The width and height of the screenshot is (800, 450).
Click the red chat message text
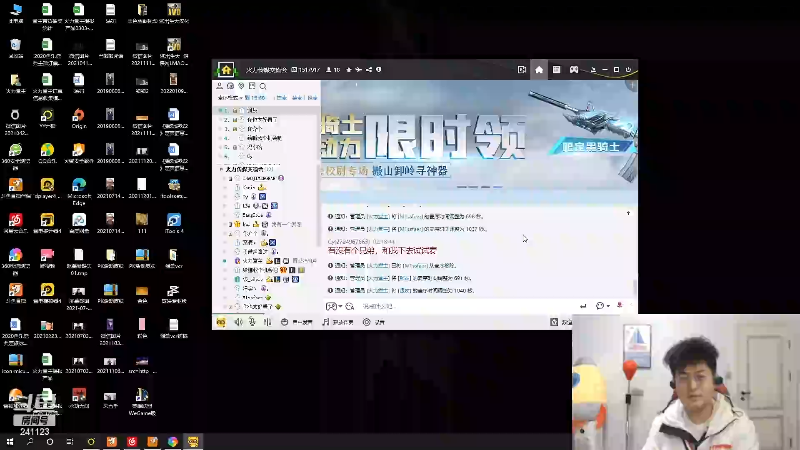click(x=382, y=251)
